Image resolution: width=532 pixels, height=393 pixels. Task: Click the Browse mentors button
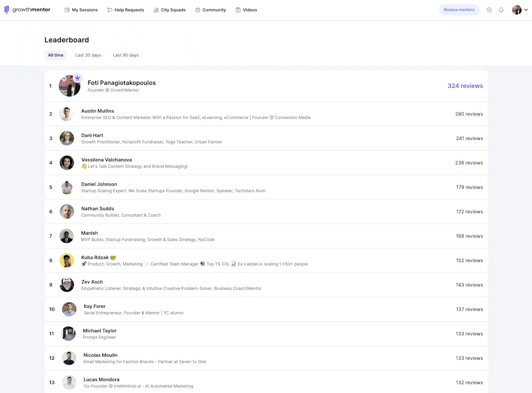click(459, 9)
